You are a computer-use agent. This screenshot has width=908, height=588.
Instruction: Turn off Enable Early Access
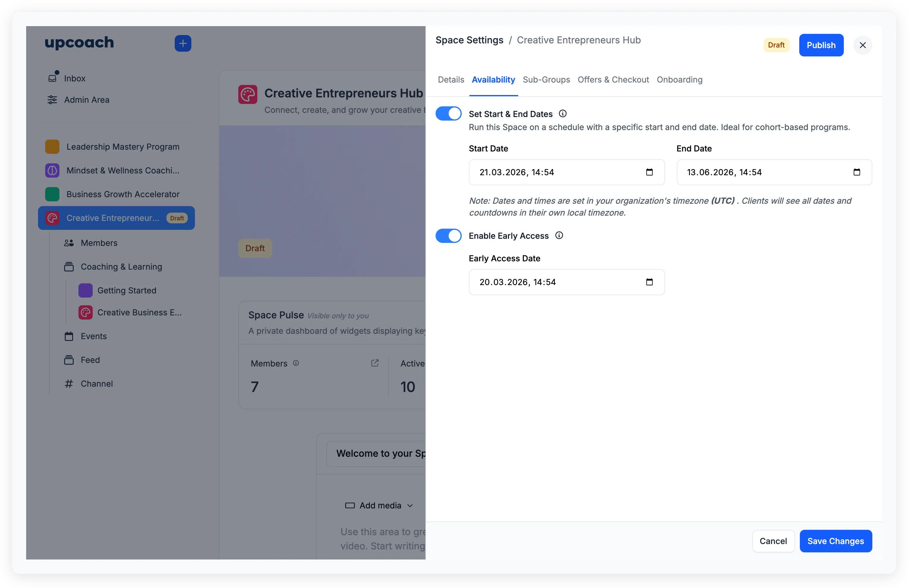[448, 236]
